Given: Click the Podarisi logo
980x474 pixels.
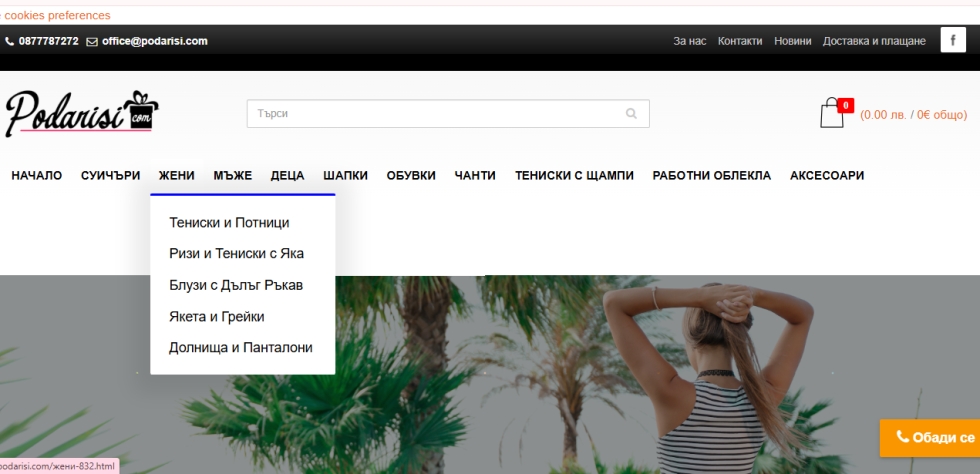Looking at the screenshot, I should pos(81,113).
